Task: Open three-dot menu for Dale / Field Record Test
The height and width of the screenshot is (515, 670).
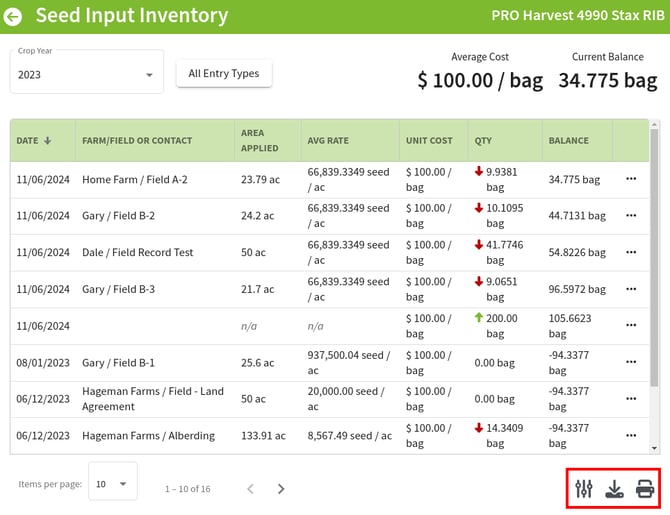Action: pyautogui.click(x=631, y=252)
